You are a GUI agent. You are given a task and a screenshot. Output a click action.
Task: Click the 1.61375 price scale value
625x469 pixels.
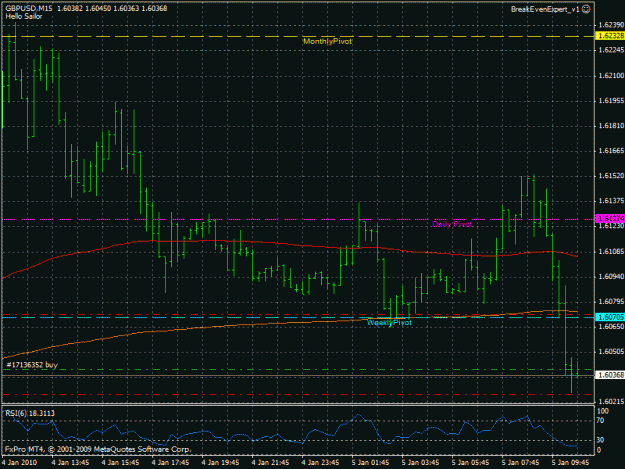[x=611, y=201]
